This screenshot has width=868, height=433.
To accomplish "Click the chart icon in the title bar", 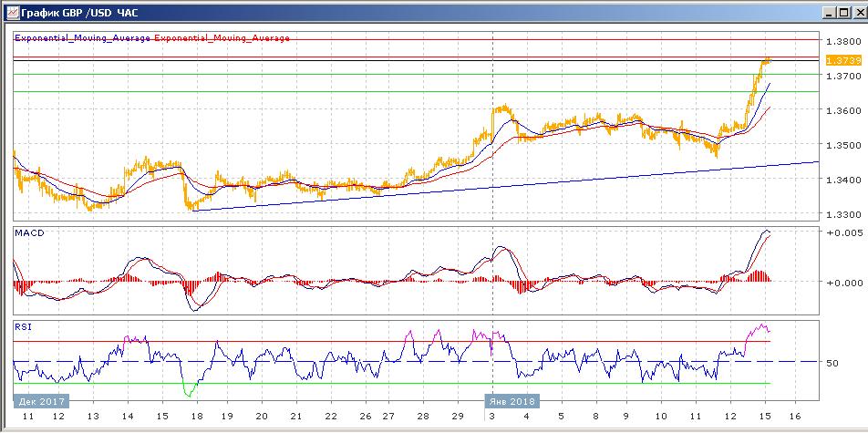I will point(11,12).
